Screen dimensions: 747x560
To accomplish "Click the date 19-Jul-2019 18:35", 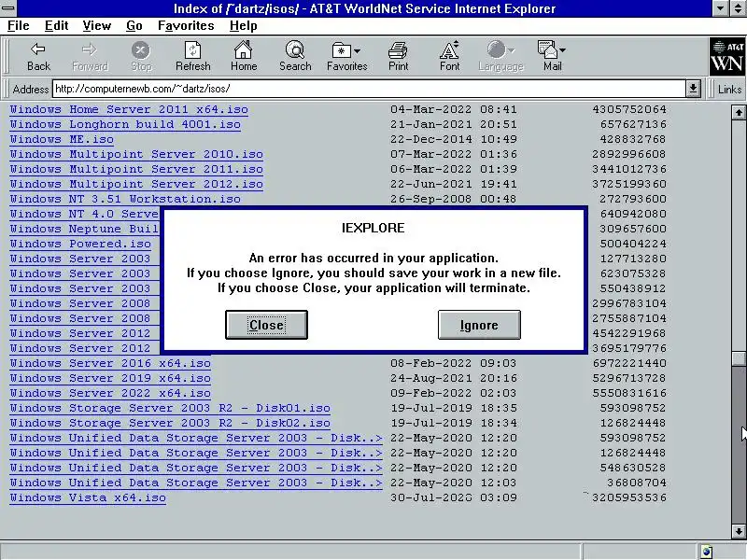I will click(x=453, y=408).
